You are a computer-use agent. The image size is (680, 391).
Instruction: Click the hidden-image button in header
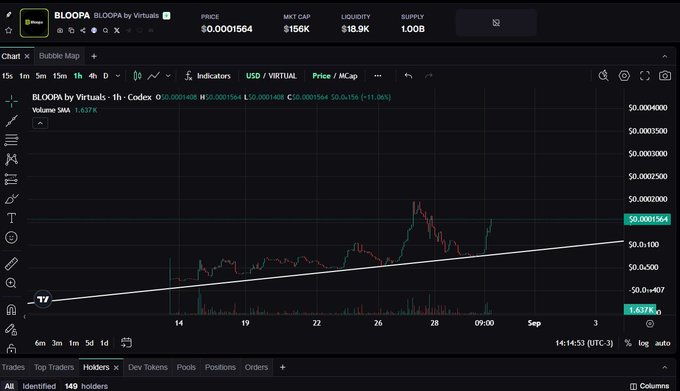click(496, 23)
